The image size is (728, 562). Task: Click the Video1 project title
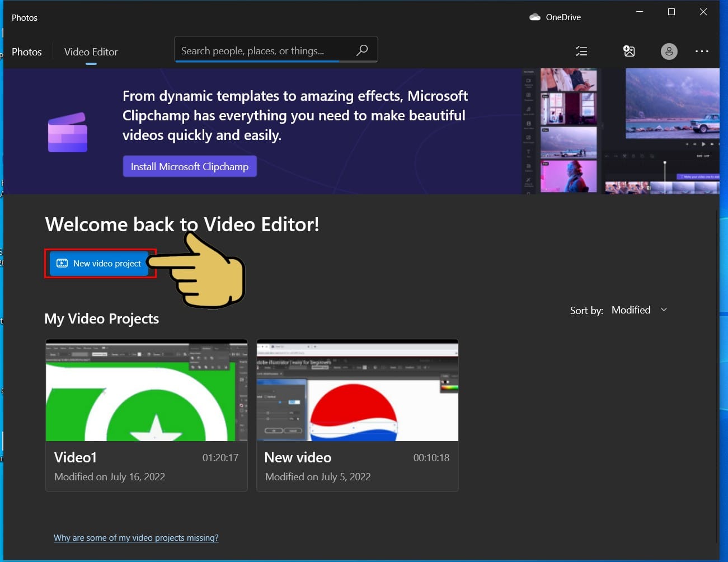tap(76, 457)
